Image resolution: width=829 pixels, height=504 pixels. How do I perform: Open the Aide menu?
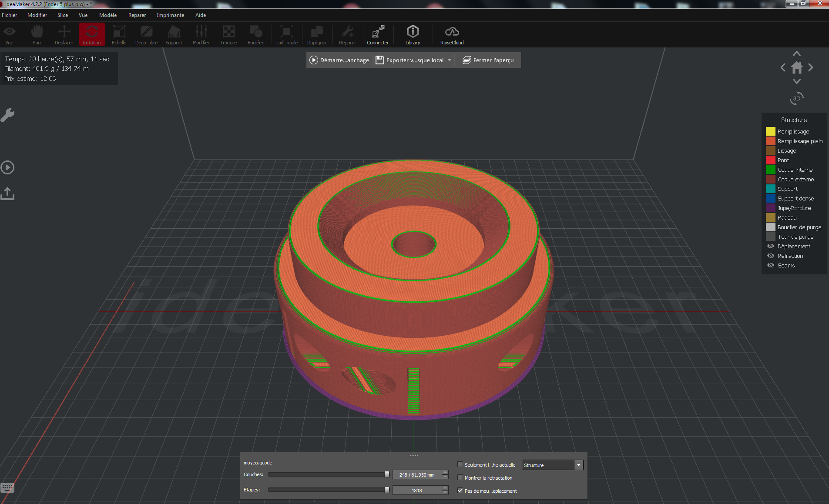[x=201, y=15]
